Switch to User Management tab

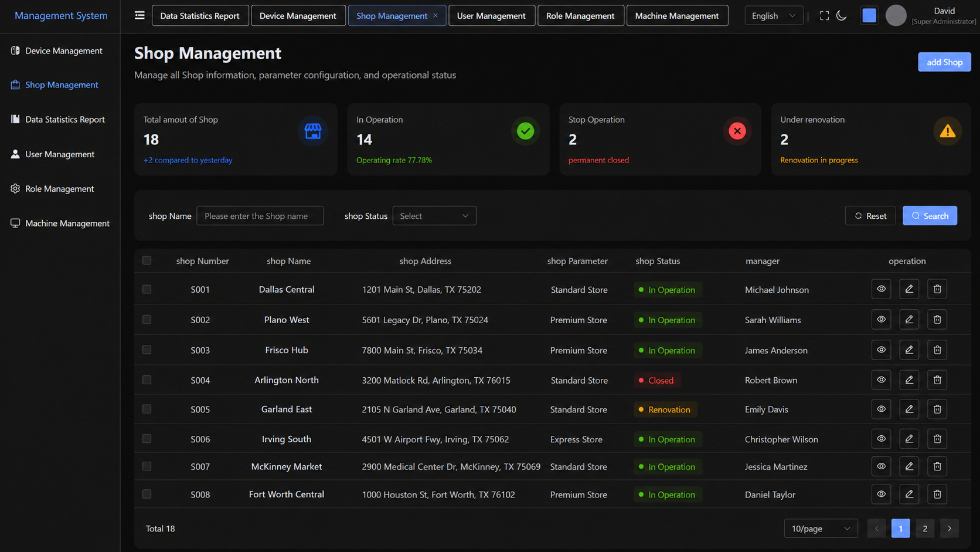tap(491, 16)
